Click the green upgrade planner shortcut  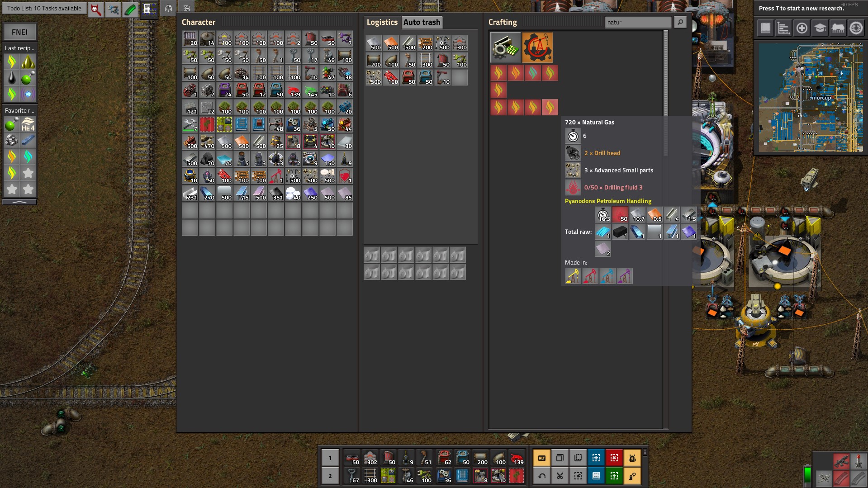[x=614, y=476]
